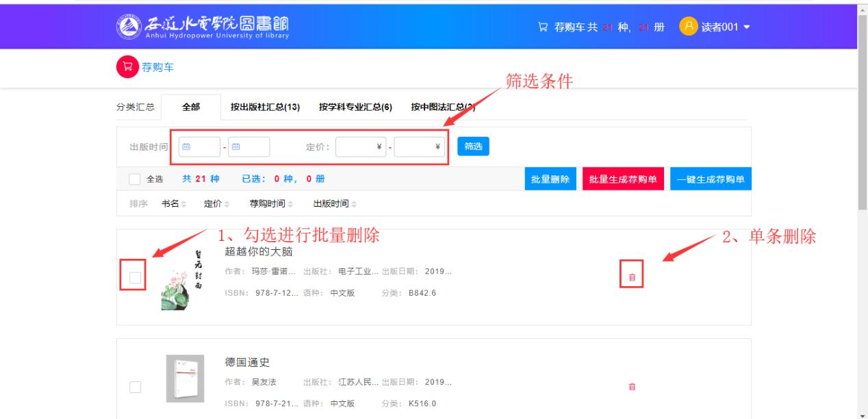This screenshot has width=868, height=419.
Task: Sort by 定价 using its sort arrows
Action: (x=227, y=204)
